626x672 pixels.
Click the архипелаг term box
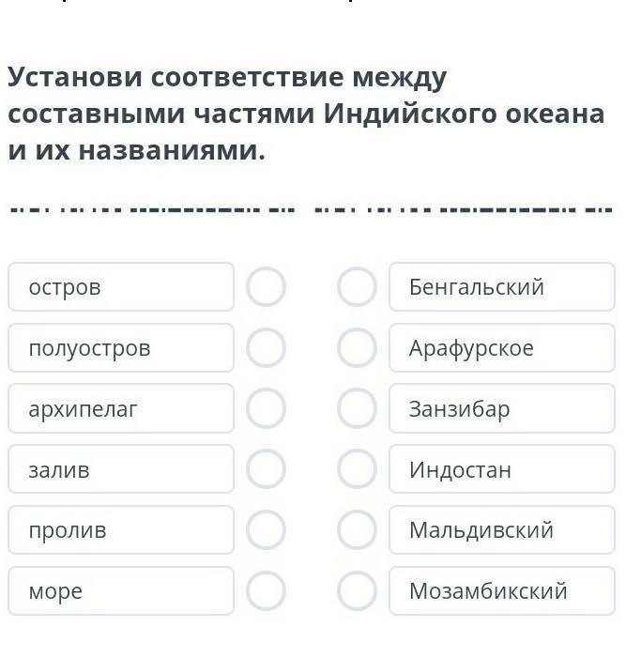coord(121,409)
